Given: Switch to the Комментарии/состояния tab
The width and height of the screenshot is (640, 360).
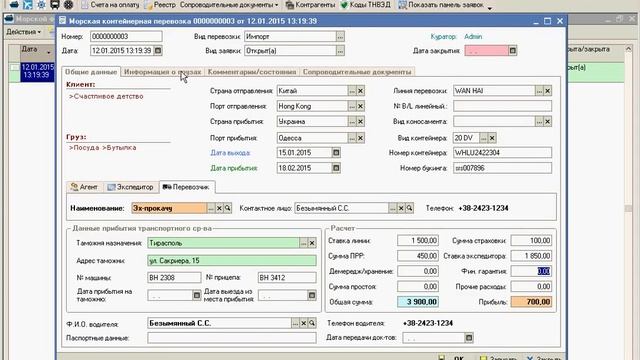Looking at the screenshot, I should pyautogui.click(x=252, y=72).
